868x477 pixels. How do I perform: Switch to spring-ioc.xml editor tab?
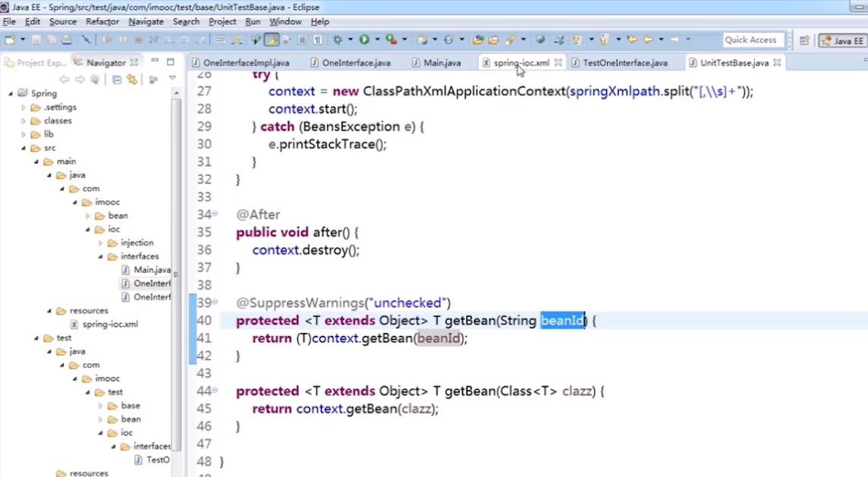[521, 62]
